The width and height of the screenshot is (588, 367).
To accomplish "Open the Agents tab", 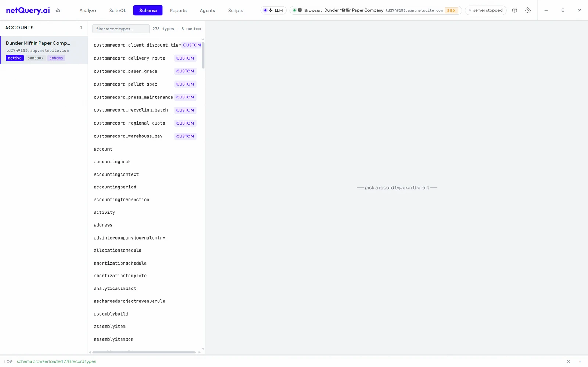I will (x=207, y=10).
